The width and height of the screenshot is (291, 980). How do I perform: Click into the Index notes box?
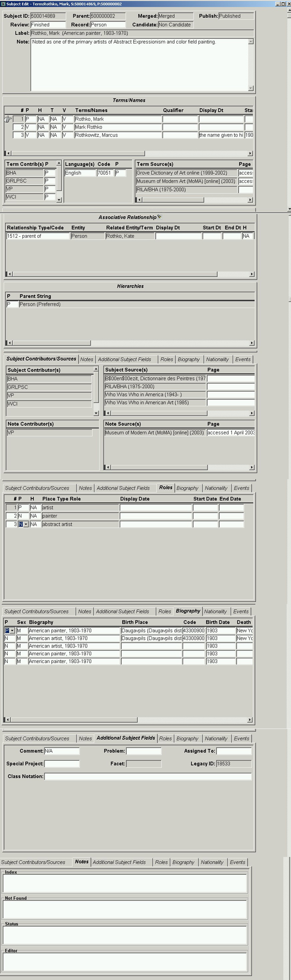125,883
